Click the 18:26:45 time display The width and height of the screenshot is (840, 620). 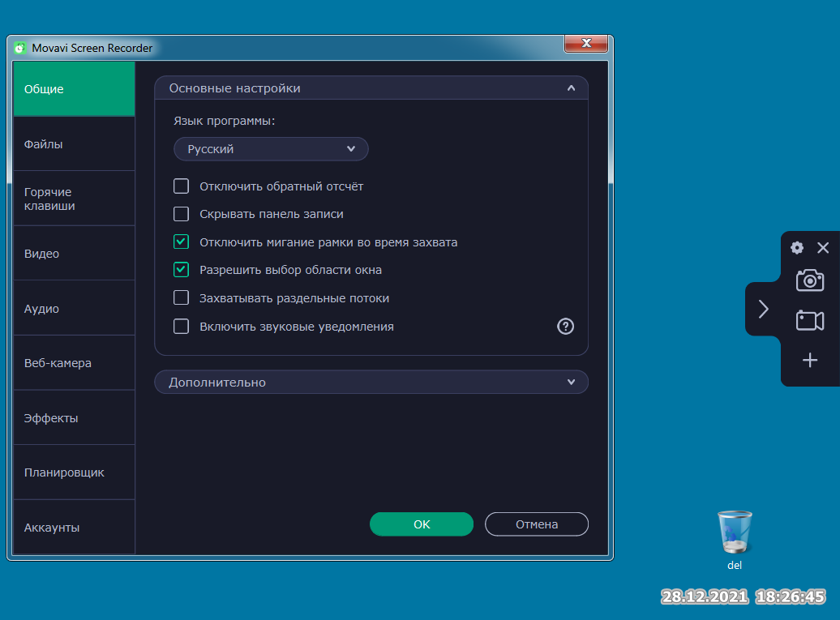[791, 596]
